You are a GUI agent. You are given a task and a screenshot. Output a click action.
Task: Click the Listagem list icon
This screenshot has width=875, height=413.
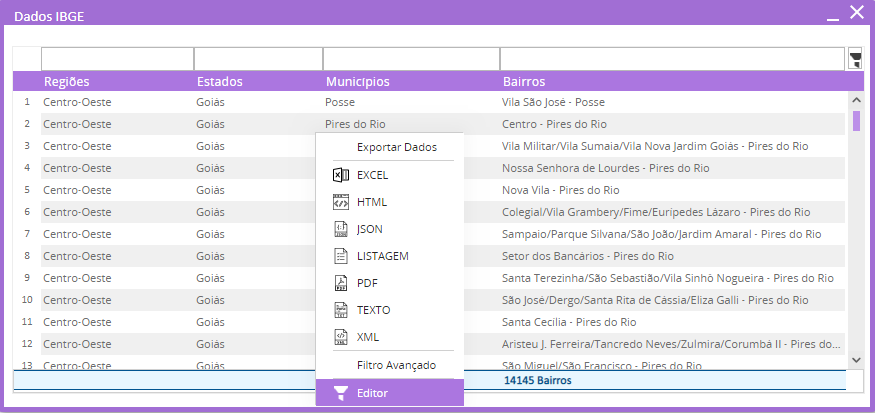pyautogui.click(x=339, y=256)
